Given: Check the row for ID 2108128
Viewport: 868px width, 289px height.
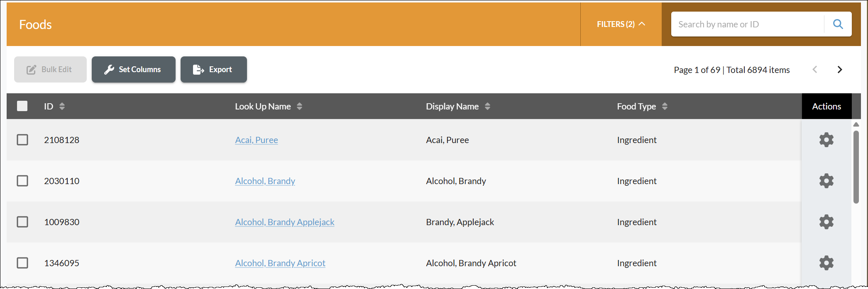Looking at the screenshot, I should pos(22,140).
